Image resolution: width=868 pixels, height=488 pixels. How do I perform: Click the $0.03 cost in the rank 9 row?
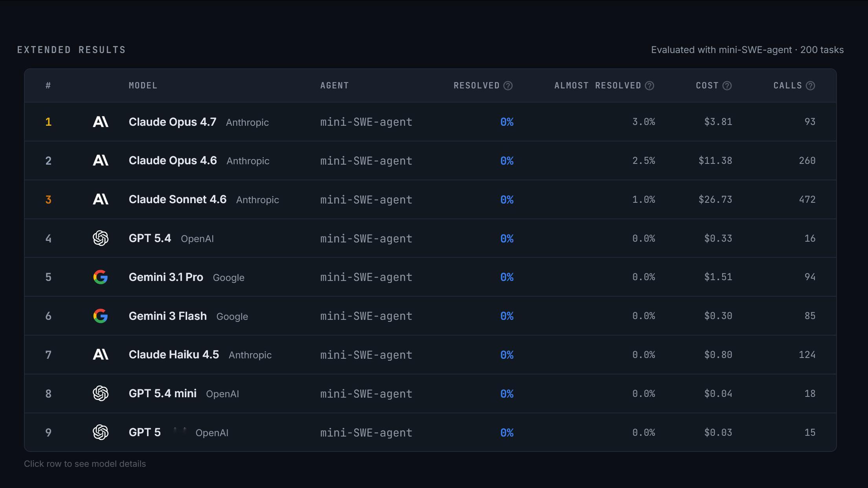click(x=718, y=432)
